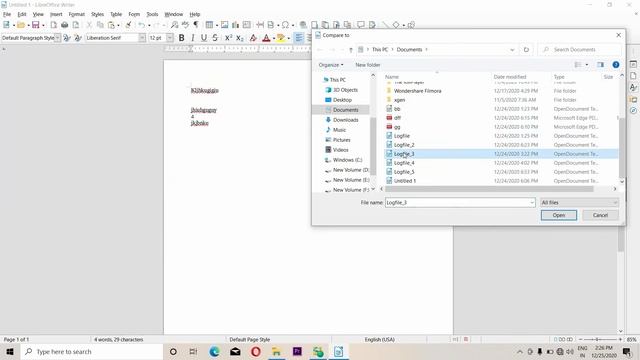
Task: Open the File menu
Action: click(7, 14)
